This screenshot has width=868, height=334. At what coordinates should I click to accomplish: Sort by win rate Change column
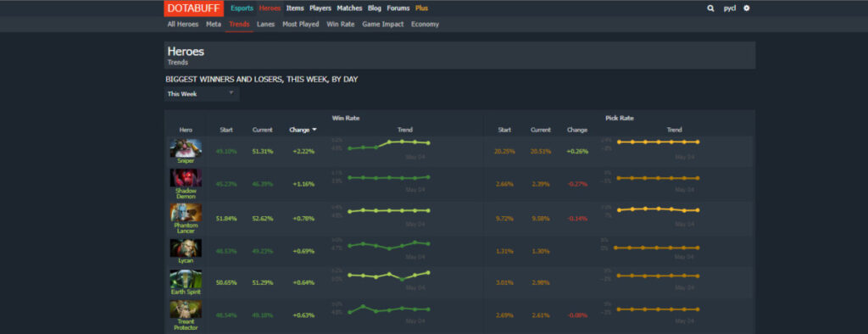tap(303, 131)
